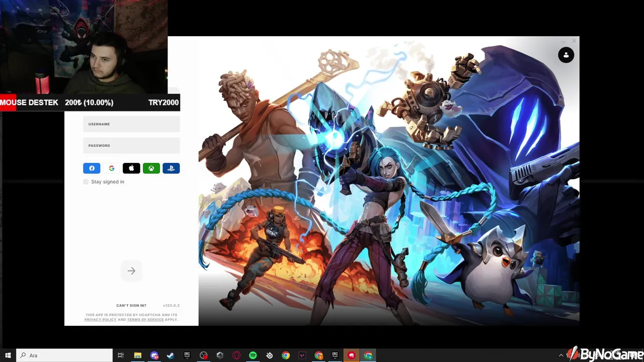Open Steam from the taskbar
This screenshot has width=644, height=362.
(171, 355)
